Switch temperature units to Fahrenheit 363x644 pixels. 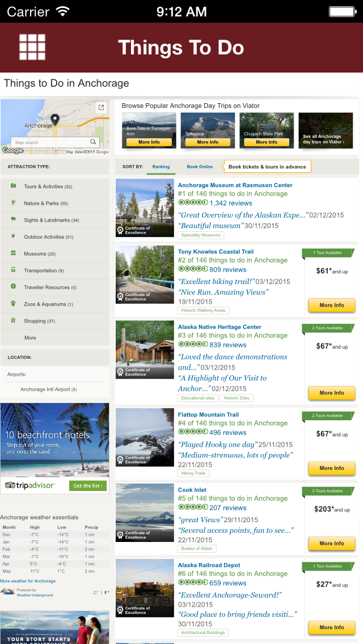pyautogui.click(x=107, y=592)
